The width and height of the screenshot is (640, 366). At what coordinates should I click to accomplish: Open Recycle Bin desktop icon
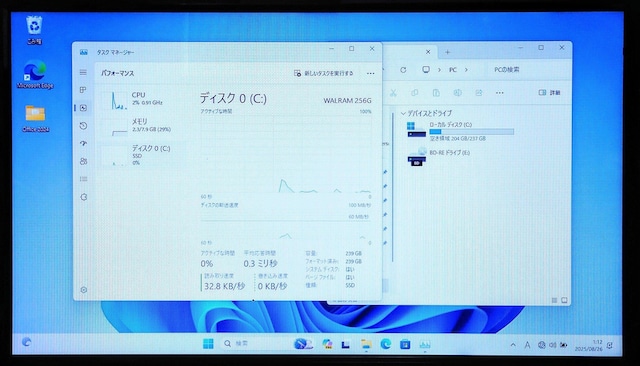pos(34,30)
